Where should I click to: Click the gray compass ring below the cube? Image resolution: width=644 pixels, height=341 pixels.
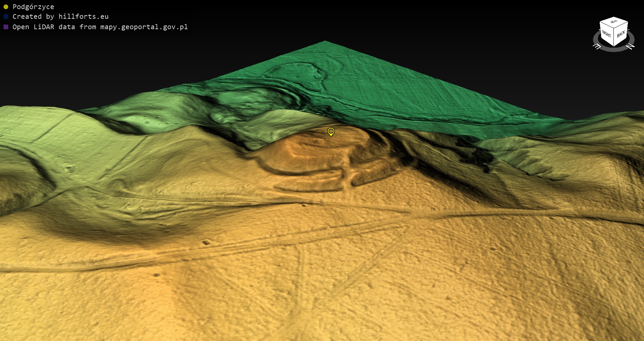pyautogui.click(x=614, y=50)
